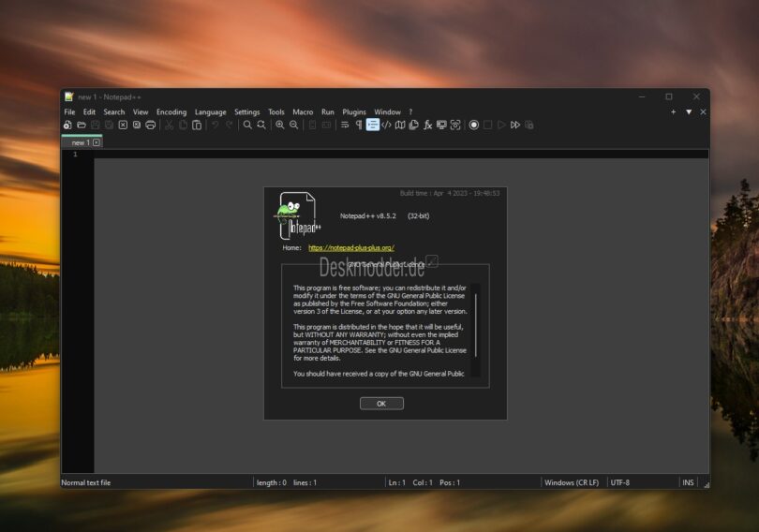Open the ? help menu
Screen dimensions: 759x532
(x=410, y=111)
